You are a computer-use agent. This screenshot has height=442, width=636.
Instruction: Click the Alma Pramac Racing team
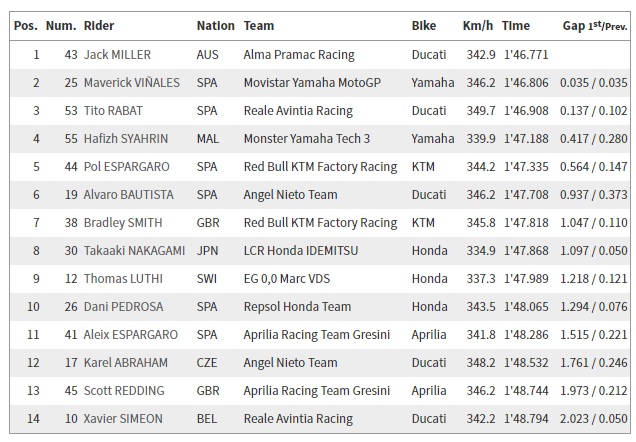(298, 54)
